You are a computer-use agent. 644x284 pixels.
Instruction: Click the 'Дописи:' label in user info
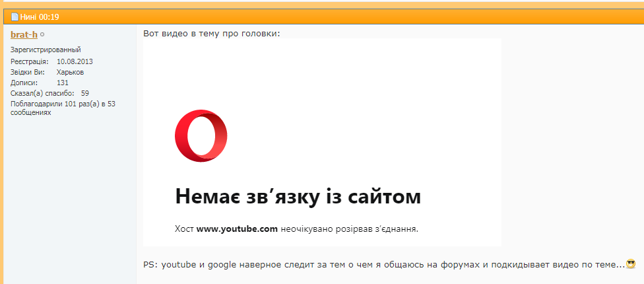tap(24, 83)
